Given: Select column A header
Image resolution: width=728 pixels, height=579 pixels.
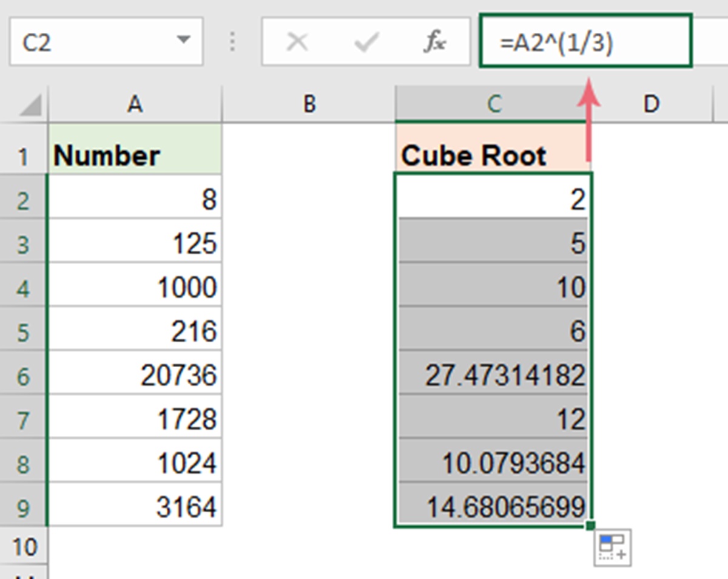Looking at the screenshot, I should (135, 104).
